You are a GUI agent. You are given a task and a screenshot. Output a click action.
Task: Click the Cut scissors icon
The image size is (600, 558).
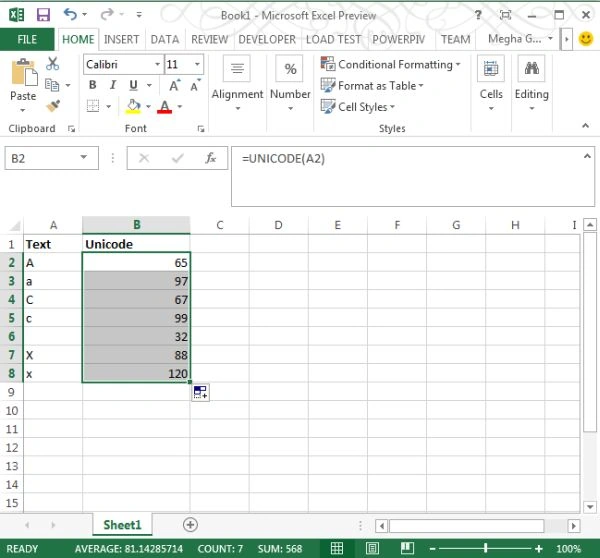tap(53, 64)
